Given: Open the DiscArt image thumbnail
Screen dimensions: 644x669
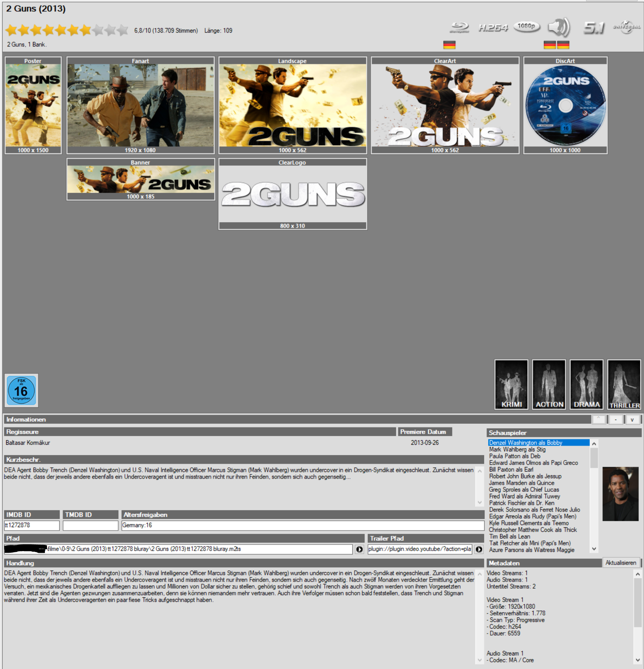Looking at the screenshot, I should (x=565, y=105).
